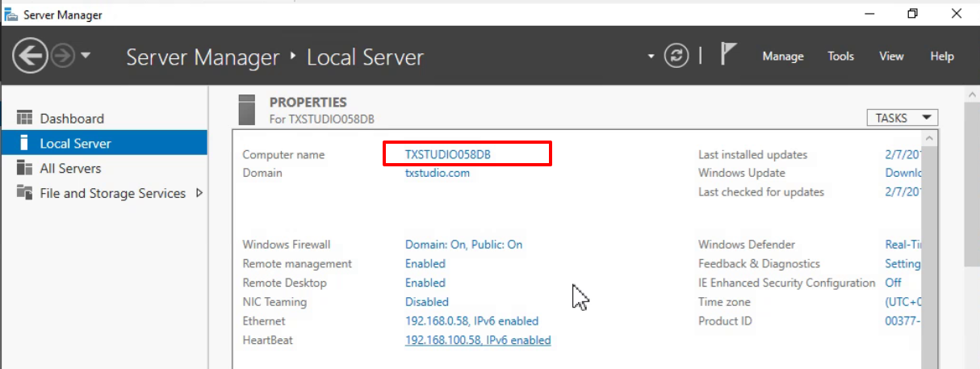The image size is (980, 369).
Task: Go back with the back arrow button
Action: point(30,56)
